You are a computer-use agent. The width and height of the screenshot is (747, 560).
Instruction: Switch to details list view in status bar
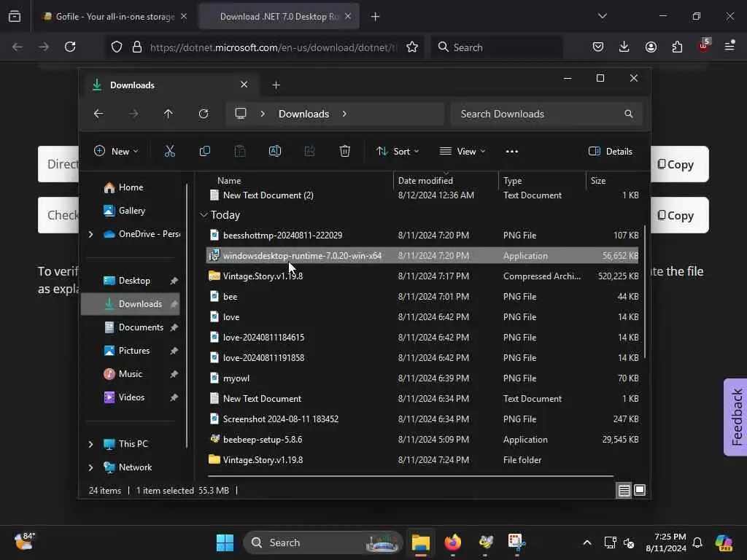[624, 490]
